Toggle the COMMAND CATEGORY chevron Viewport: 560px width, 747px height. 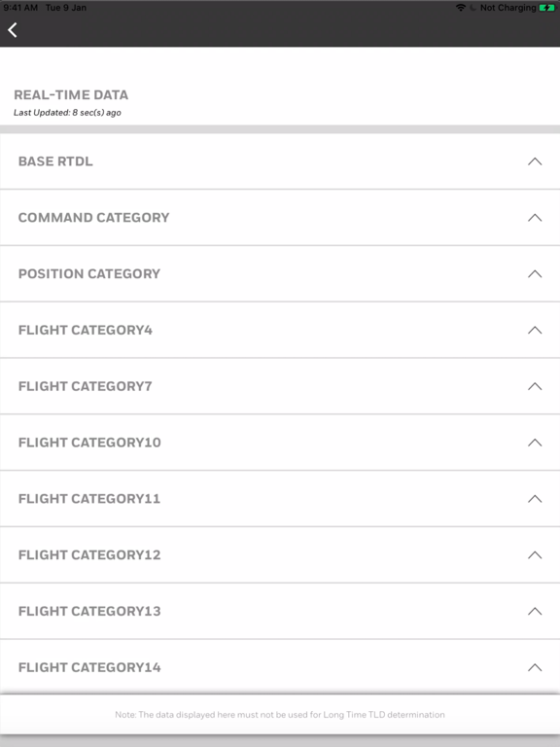(x=535, y=218)
